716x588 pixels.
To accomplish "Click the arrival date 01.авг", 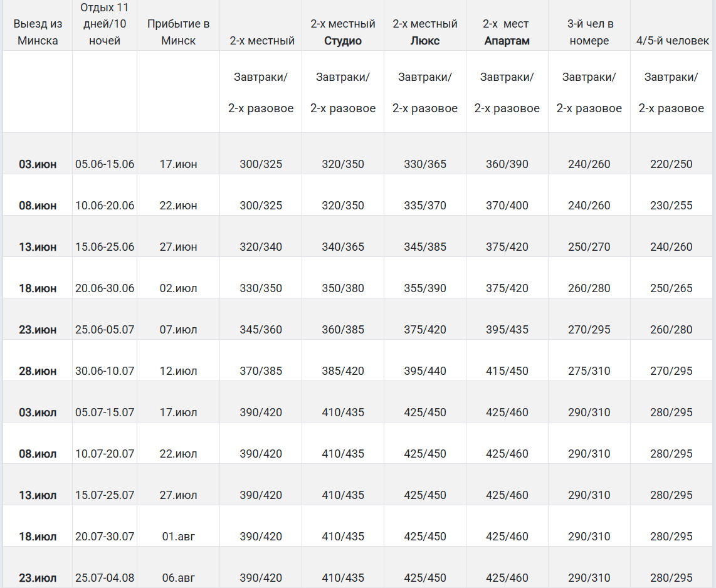I will [x=178, y=537].
